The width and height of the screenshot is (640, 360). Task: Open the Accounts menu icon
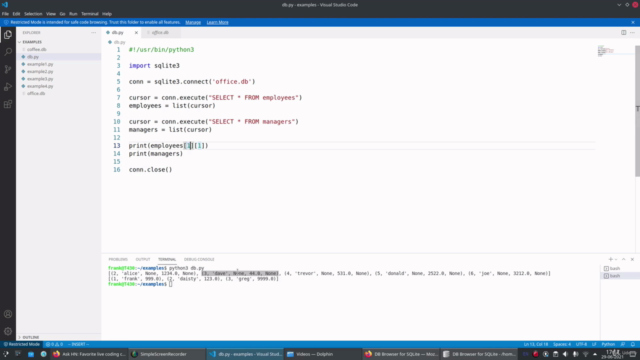pyautogui.click(x=8, y=314)
